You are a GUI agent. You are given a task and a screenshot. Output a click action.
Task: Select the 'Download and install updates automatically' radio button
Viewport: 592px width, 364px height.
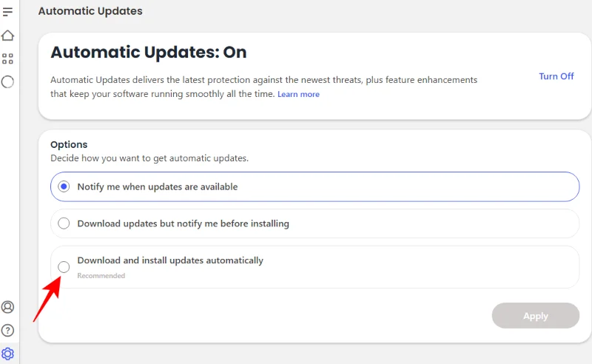tap(64, 267)
